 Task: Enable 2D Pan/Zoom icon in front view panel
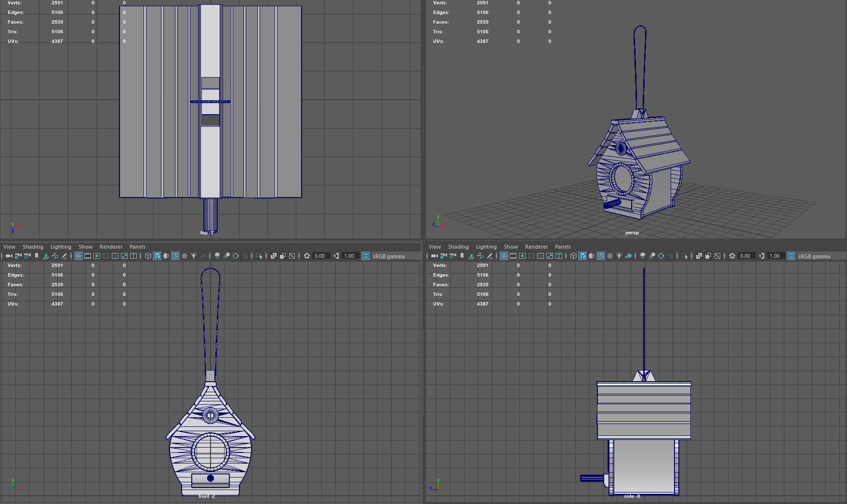tap(55, 256)
